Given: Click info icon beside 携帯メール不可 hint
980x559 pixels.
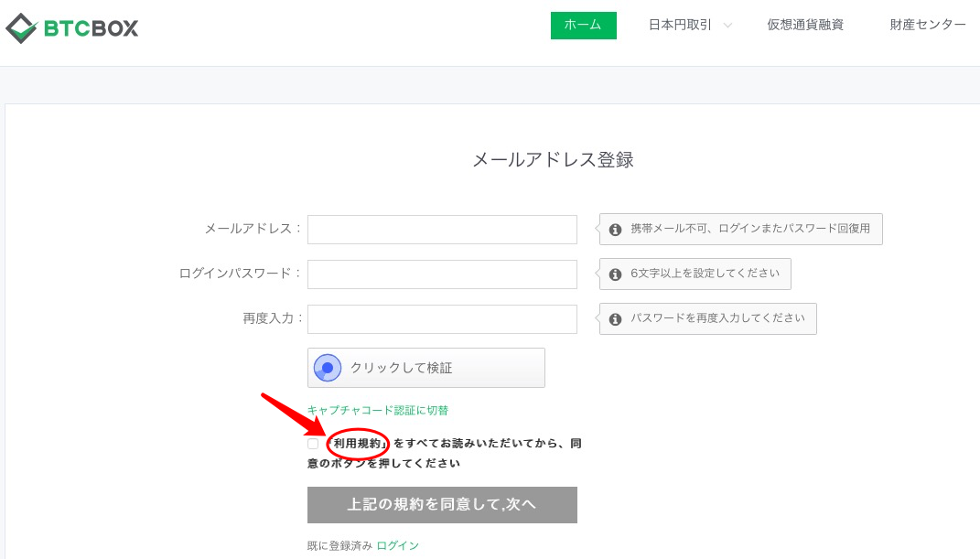Looking at the screenshot, I should tap(615, 230).
